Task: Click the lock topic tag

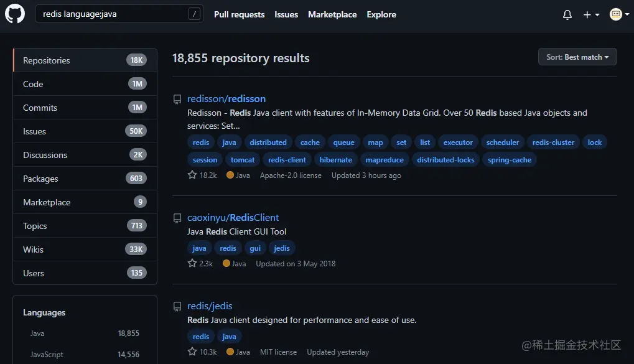Action: [x=594, y=142]
